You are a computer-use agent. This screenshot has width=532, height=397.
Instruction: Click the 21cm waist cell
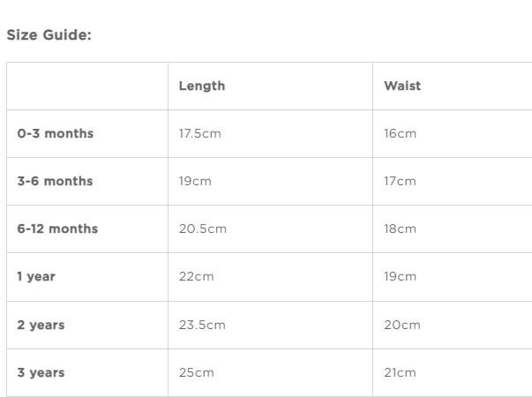[x=400, y=372]
